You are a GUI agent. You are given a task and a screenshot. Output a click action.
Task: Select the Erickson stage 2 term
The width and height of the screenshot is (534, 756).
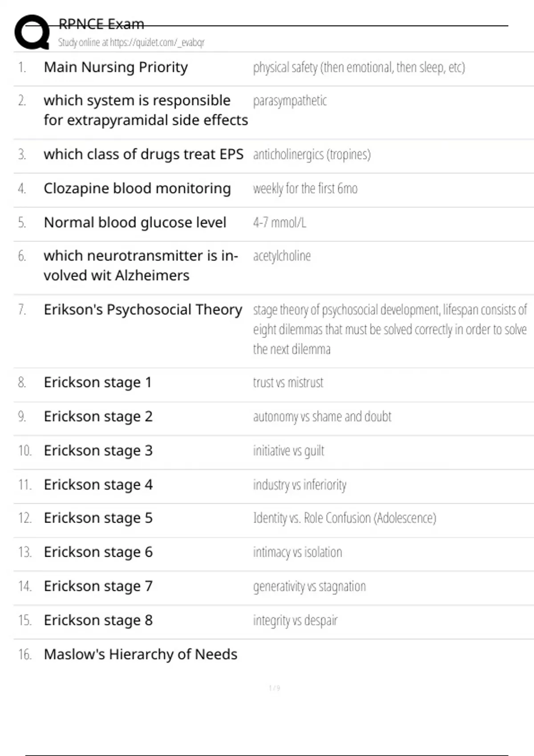[98, 417]
